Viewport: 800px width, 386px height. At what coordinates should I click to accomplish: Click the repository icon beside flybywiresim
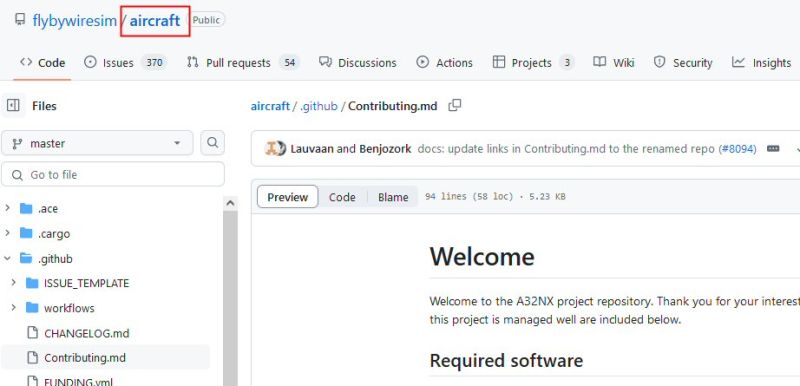pyautogui.click(x=19, y=20)
